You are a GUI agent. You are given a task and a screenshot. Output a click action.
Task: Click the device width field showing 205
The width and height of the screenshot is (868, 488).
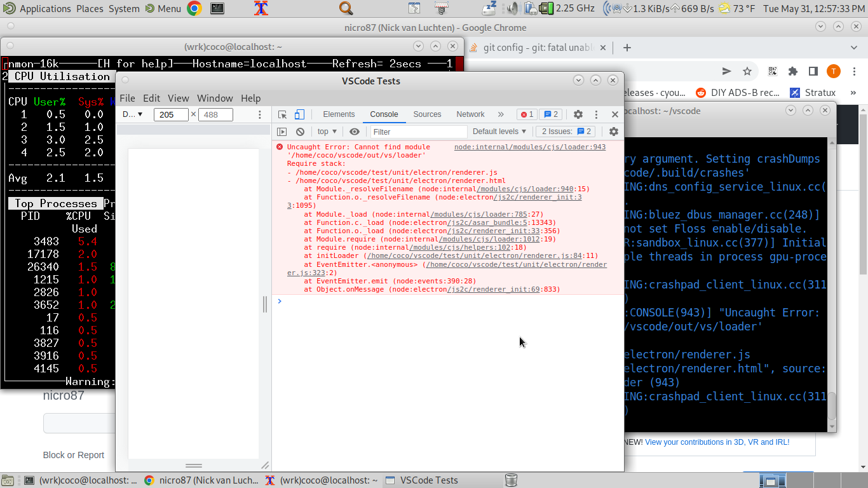(x=171, y=114)
